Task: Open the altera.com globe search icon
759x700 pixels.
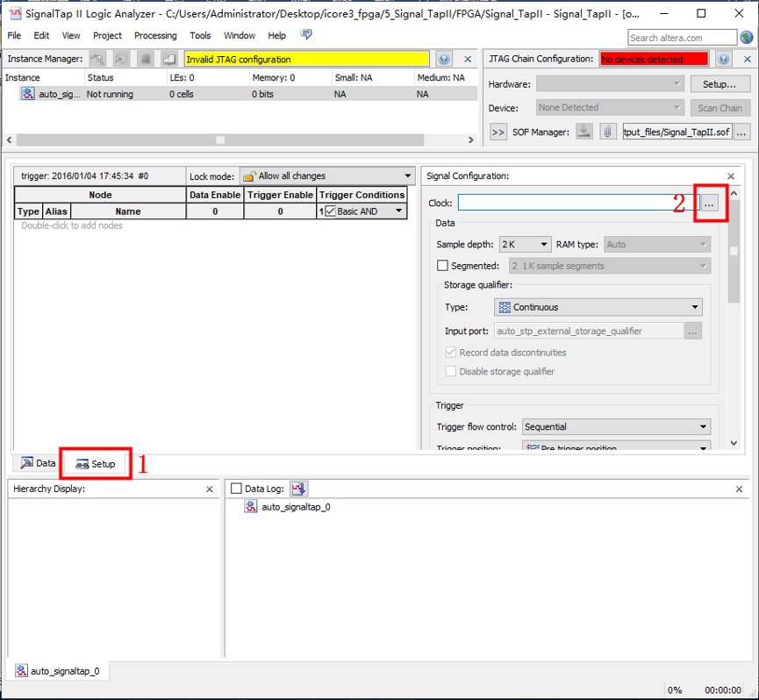Action: coord(747,37)
